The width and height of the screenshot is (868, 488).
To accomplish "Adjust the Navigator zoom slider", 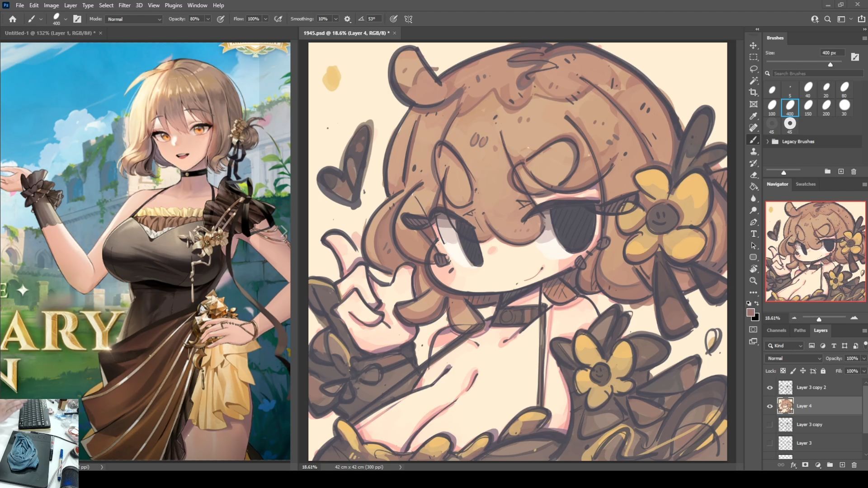I will tap(819, 319).
